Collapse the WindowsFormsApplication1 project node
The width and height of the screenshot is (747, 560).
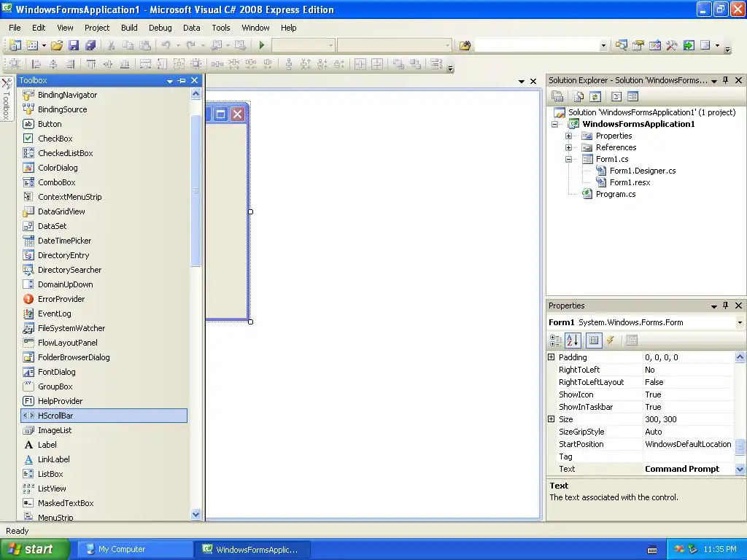point(554,124)
